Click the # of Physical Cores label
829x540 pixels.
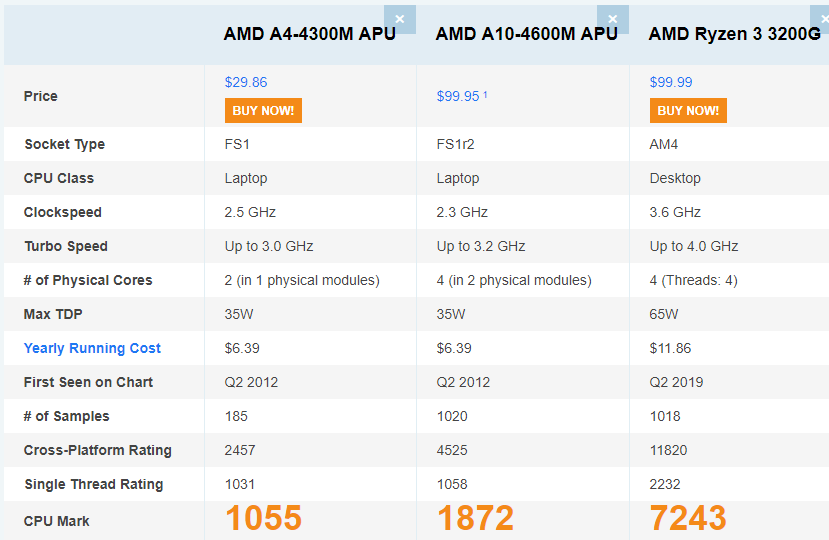(88, 280)
